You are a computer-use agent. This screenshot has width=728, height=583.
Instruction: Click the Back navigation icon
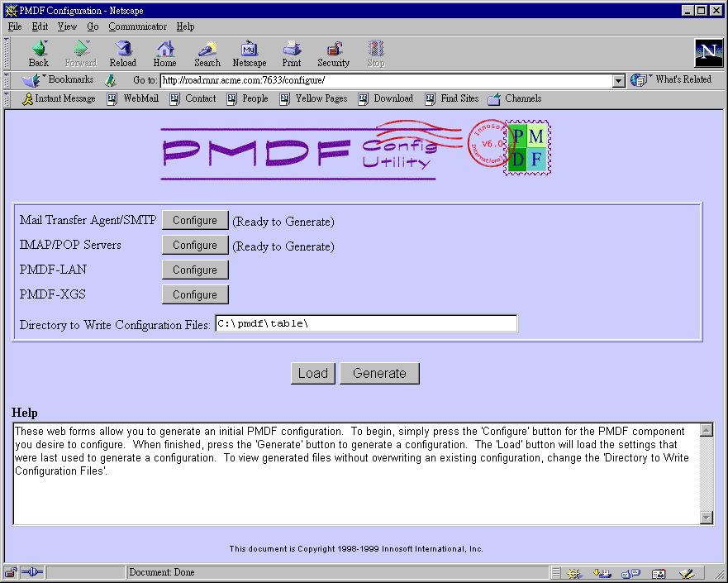pyautogui.click(x=39, y=53)
